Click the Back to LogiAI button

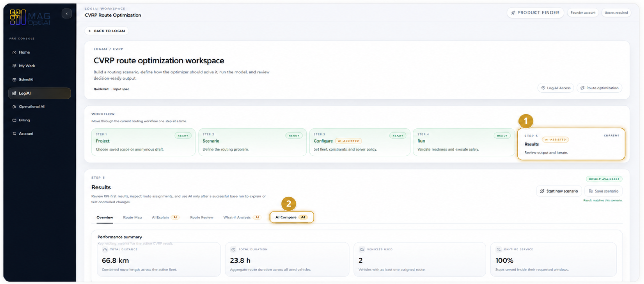coord(107,31)
